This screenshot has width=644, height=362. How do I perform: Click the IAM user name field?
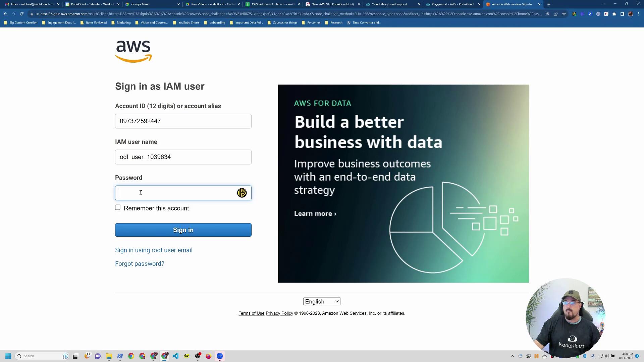pos(183,157)
